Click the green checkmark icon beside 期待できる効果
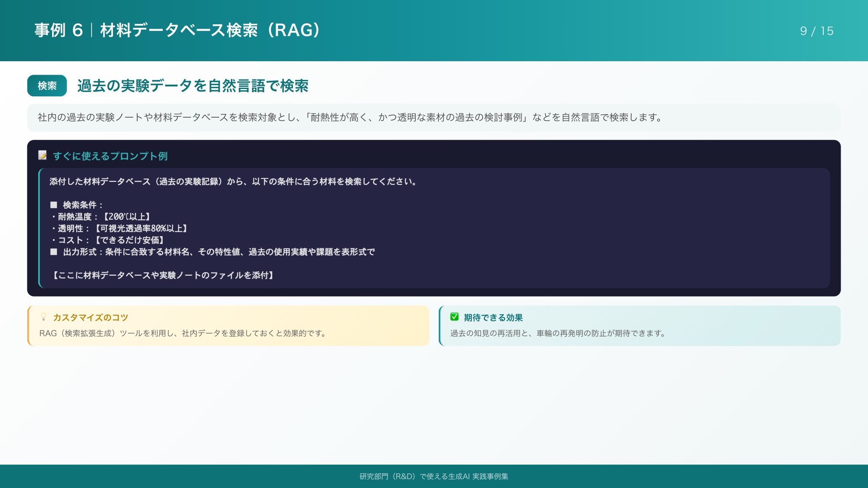 coord(454,317)
